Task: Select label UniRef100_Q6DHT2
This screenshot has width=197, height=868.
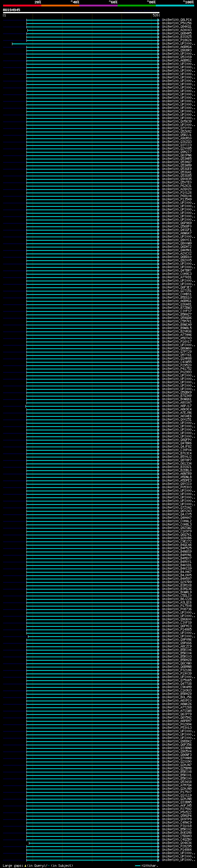Action: click(x=177, y=247)
